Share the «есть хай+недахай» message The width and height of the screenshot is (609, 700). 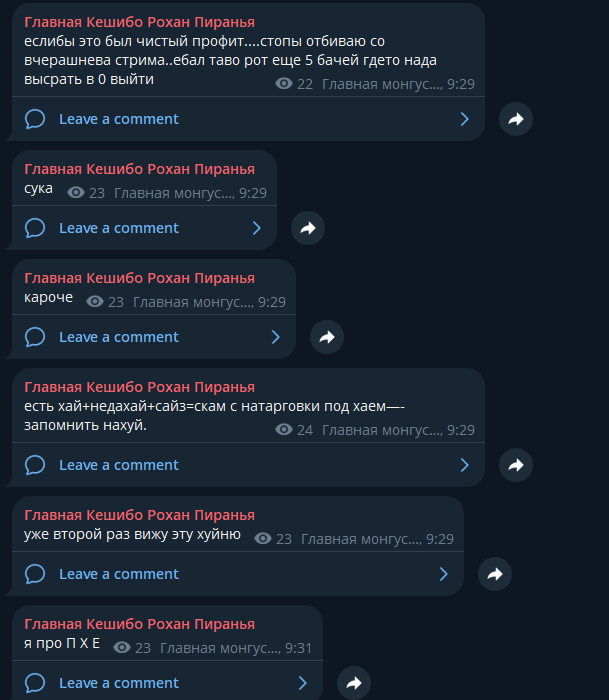pyautogui.click(x=516, y=465)
